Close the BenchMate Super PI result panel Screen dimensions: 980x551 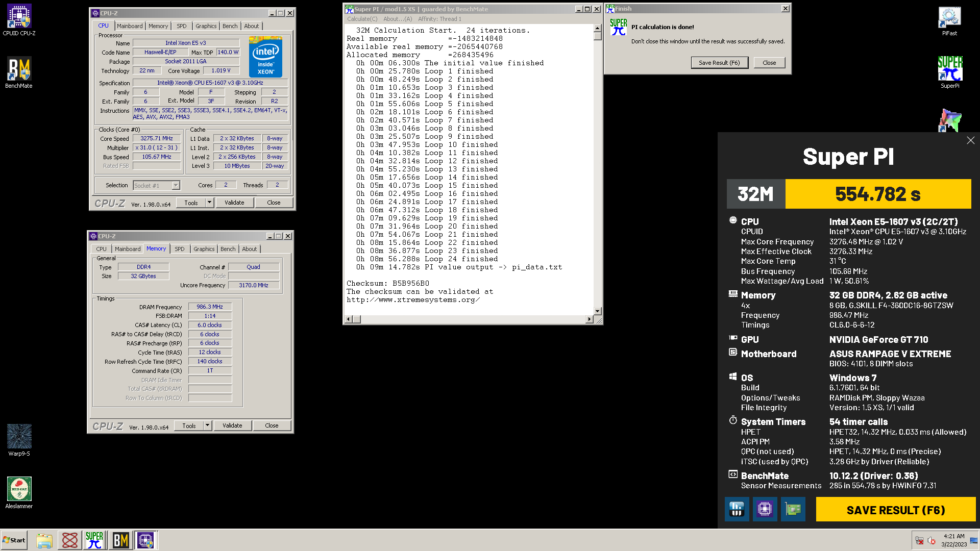click(x=970, y=140)
